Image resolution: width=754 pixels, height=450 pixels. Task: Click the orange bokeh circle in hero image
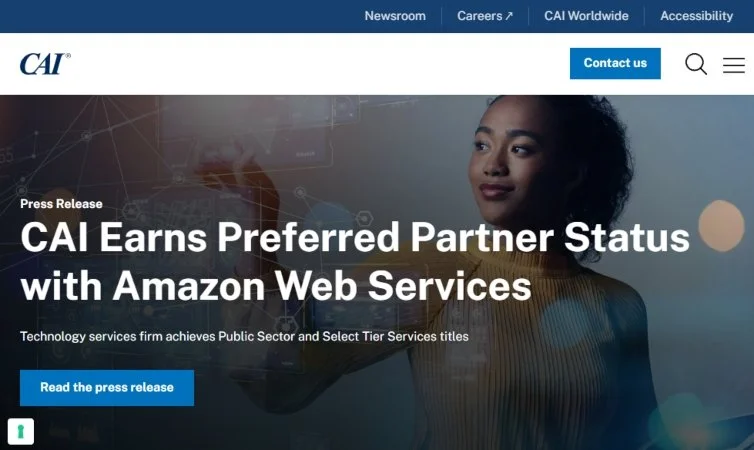[x=721, y=225]
